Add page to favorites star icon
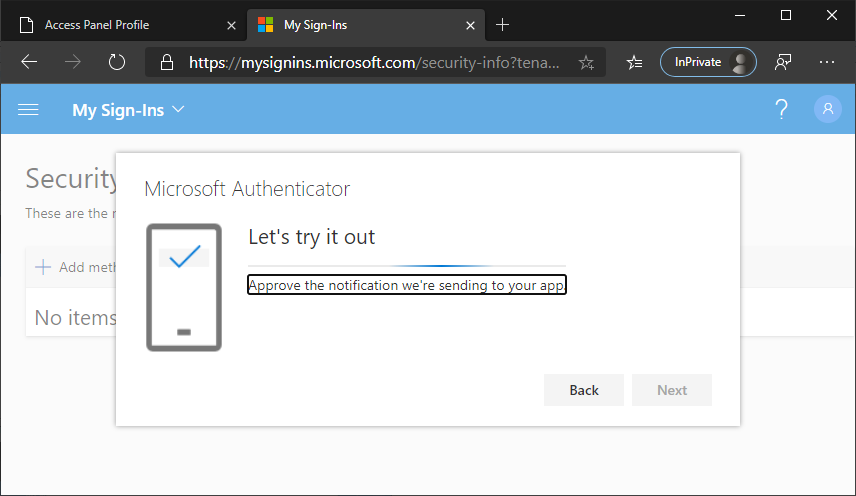Screen dimensions: 856x496 click(x=586, y=63)
